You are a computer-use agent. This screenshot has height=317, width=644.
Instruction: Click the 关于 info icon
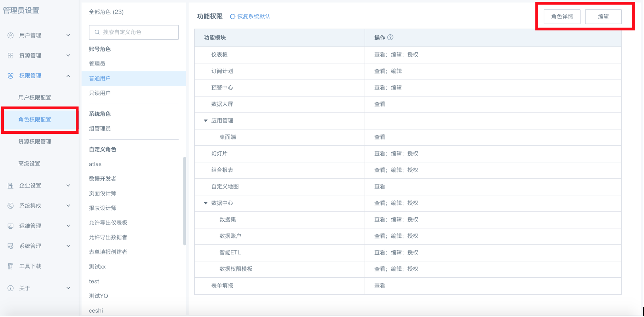click(11, 288)
